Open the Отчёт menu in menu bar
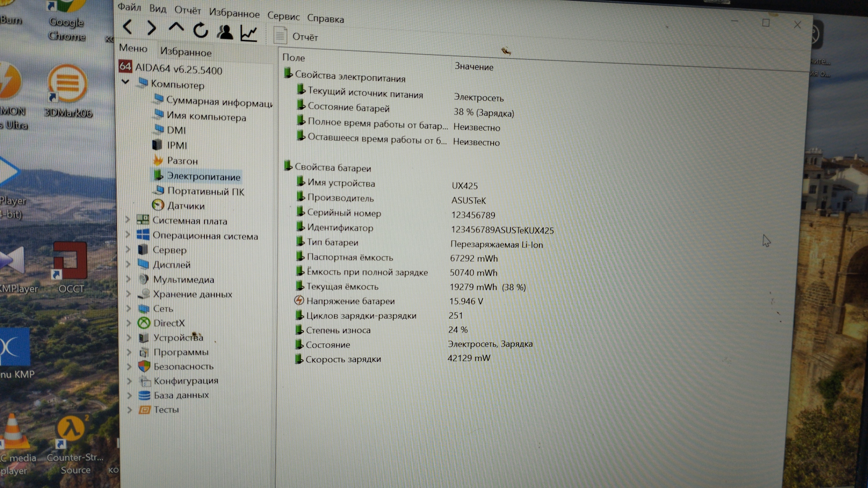This screenshot has width=868, height=488. pyautogui.click(x=188, y=10)
